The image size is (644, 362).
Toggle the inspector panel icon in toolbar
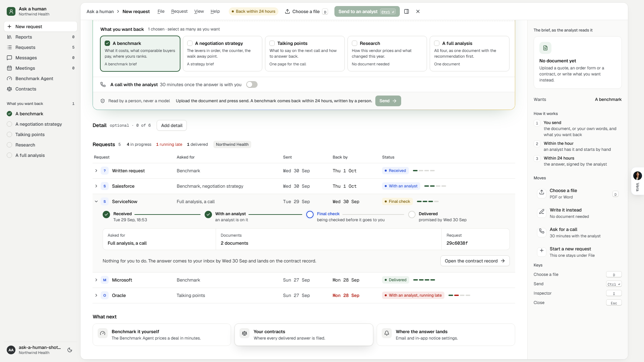(407, 11)
